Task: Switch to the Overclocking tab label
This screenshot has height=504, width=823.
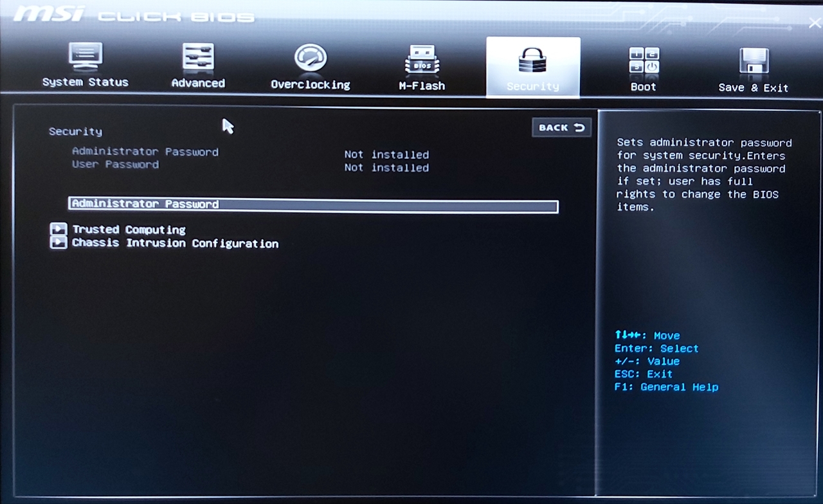Action: click(311, 85)
